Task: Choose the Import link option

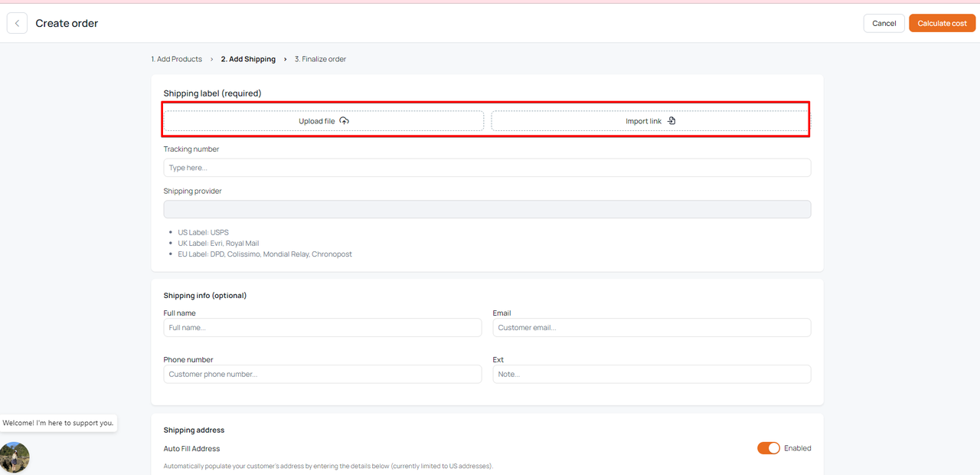Action: pyautogui.click(x=649, y=121)
